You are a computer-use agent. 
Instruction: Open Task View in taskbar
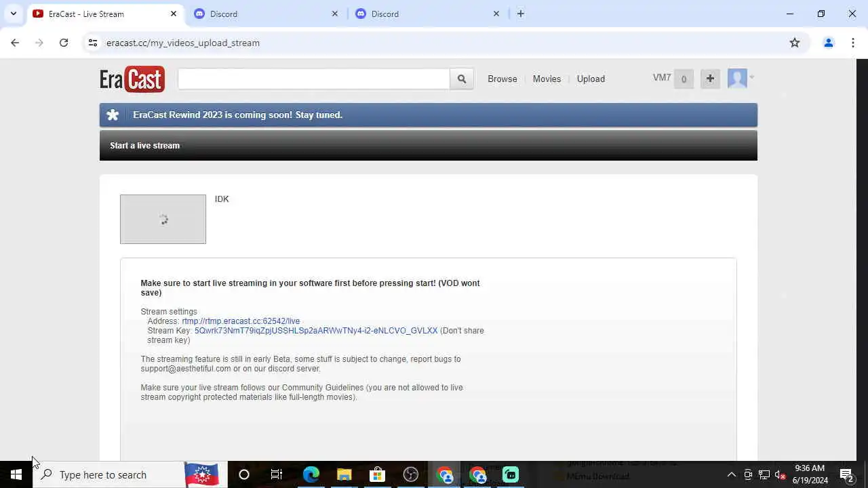[277, 474]
